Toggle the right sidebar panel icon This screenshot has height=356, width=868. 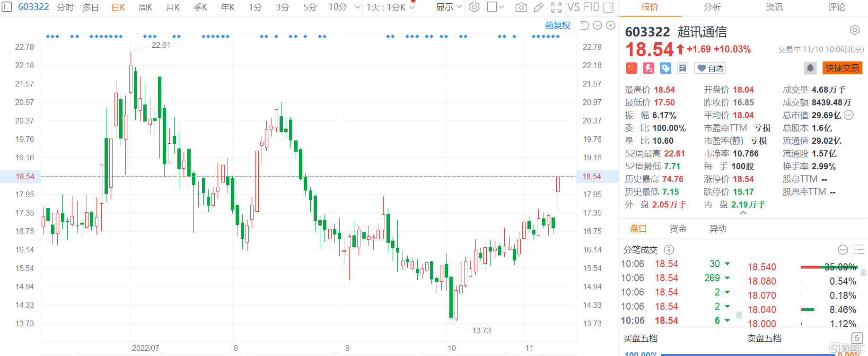click(609, 7)
